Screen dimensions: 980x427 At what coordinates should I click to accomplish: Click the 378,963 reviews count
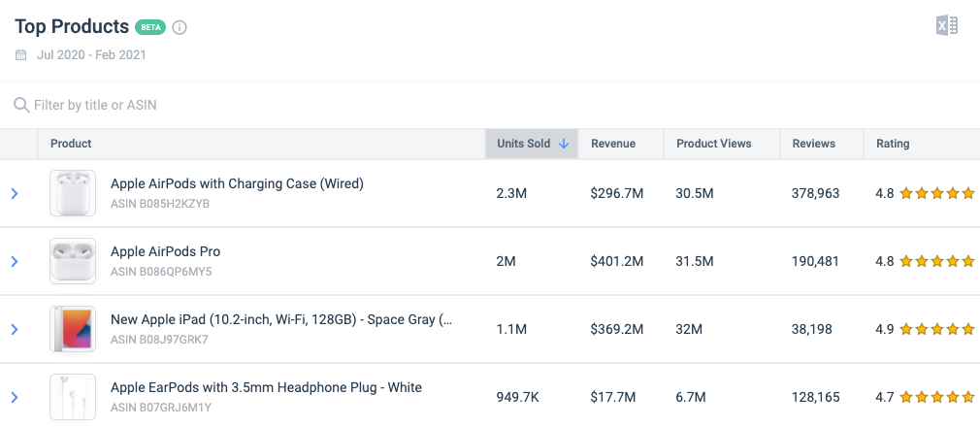816,194
